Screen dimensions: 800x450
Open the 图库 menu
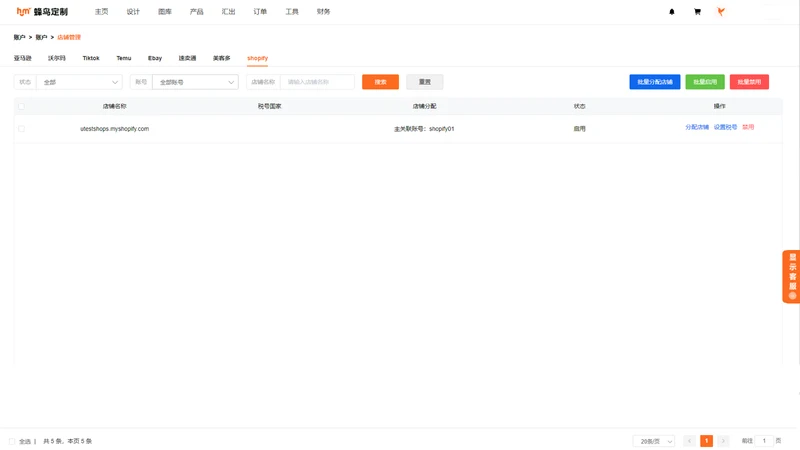165,12
